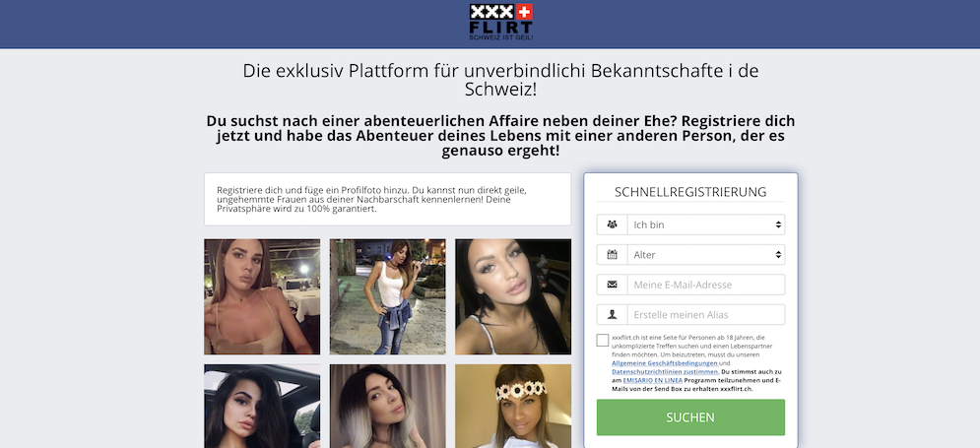
Task: Click the group icon beside Ich bin
Action: click(612, 224)
